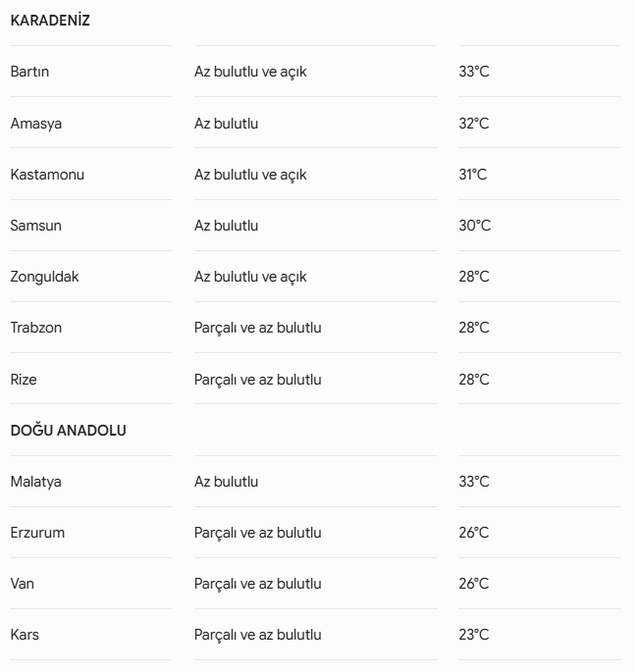Click Bartın's 33°C temperature value
The height and width of the screenshot is (672, 638).
click(x=474, y=72)
